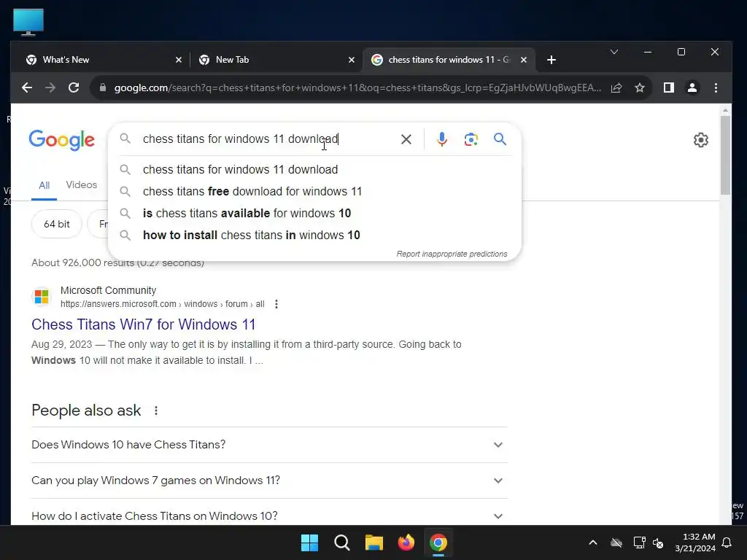
Task: Open a new tab with plus button
Action: pos(551,60)
